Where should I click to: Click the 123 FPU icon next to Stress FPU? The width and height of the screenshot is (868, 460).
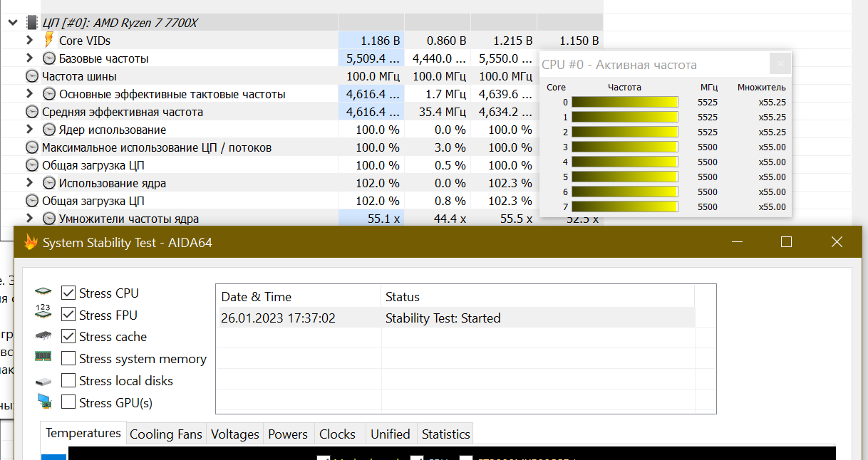[x=43, y=311]
